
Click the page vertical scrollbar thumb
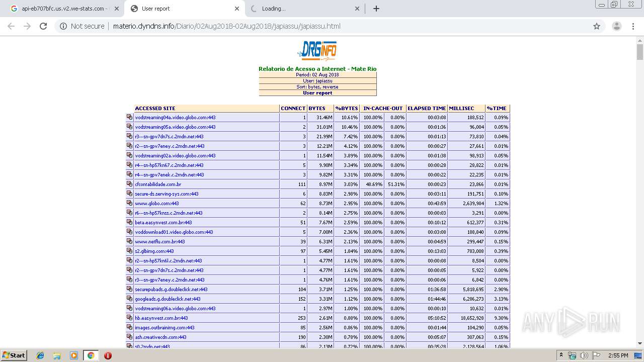tap(640, 52)
